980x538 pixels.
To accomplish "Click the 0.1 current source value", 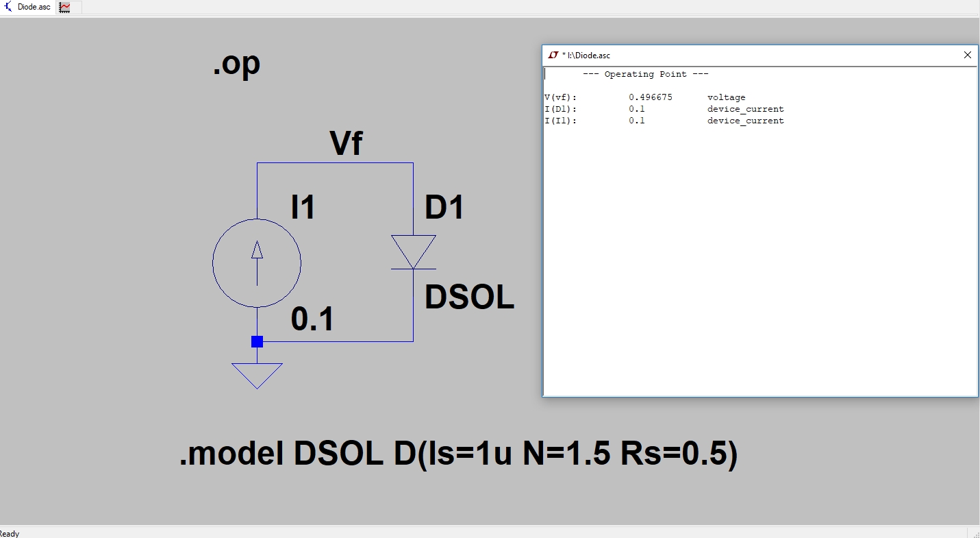I will [x=312, y=319].
